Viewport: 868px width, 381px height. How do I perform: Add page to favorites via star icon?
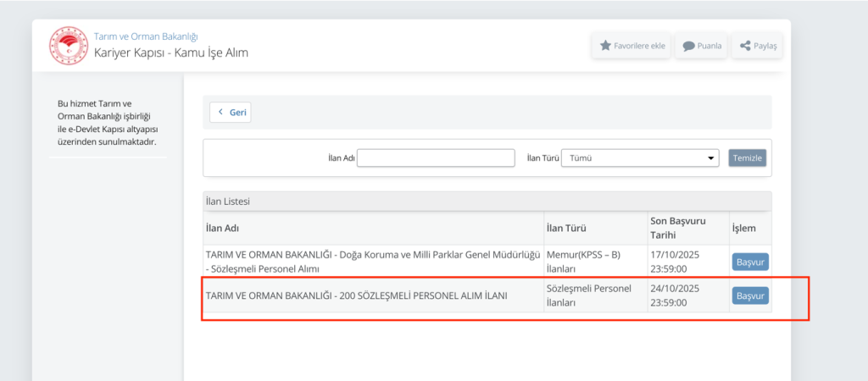click(x=606, y=46)
